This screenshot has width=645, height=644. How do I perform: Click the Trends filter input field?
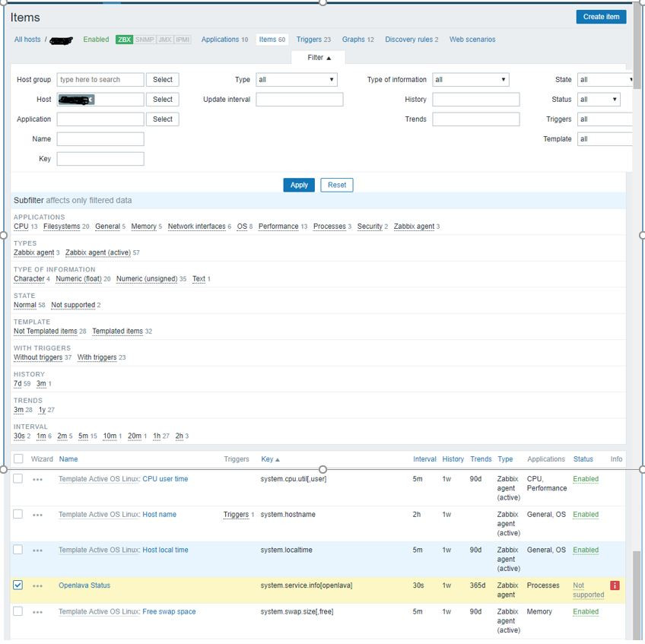[x=476, y=119]
